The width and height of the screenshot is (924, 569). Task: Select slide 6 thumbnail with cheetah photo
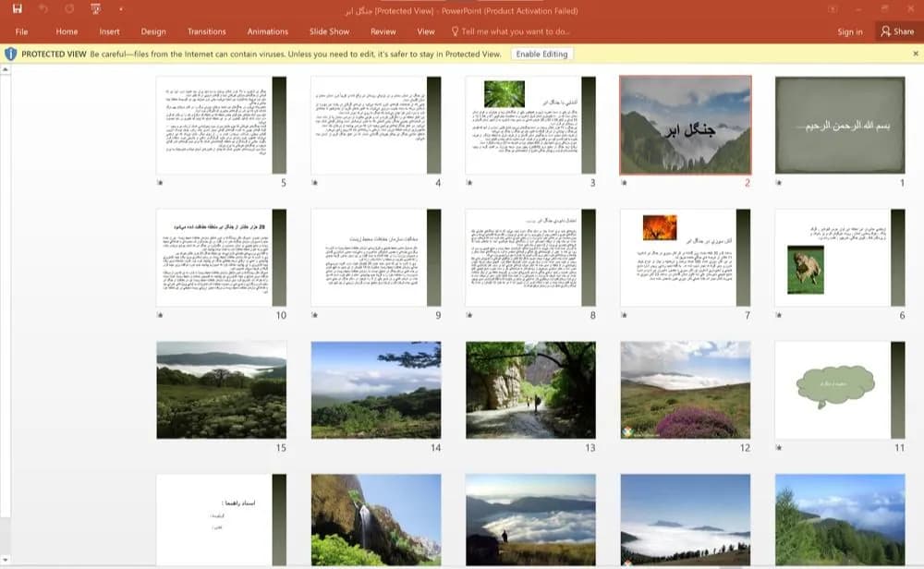point(840,258)
